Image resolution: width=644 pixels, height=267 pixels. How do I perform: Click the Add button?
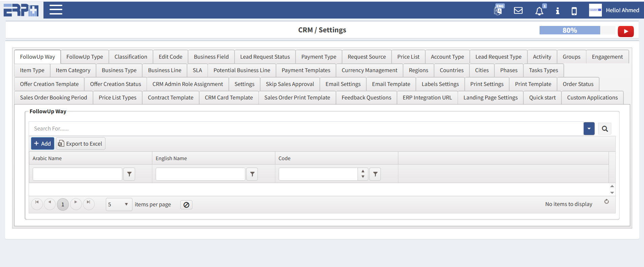tap(42, 144)
